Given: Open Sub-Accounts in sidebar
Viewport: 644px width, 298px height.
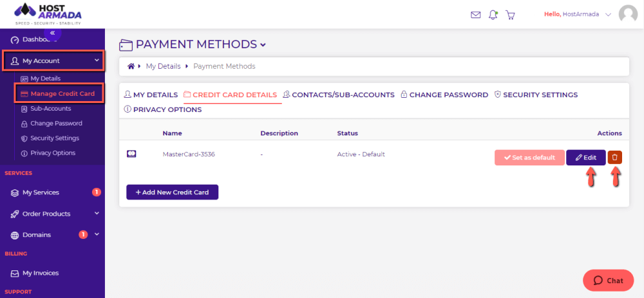Looking at the screenshot, I should point(46,109).
